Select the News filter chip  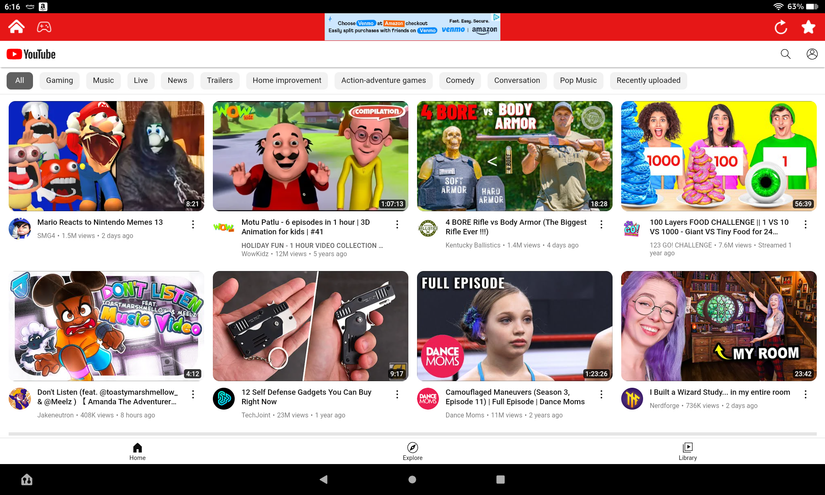click(177, 80)
